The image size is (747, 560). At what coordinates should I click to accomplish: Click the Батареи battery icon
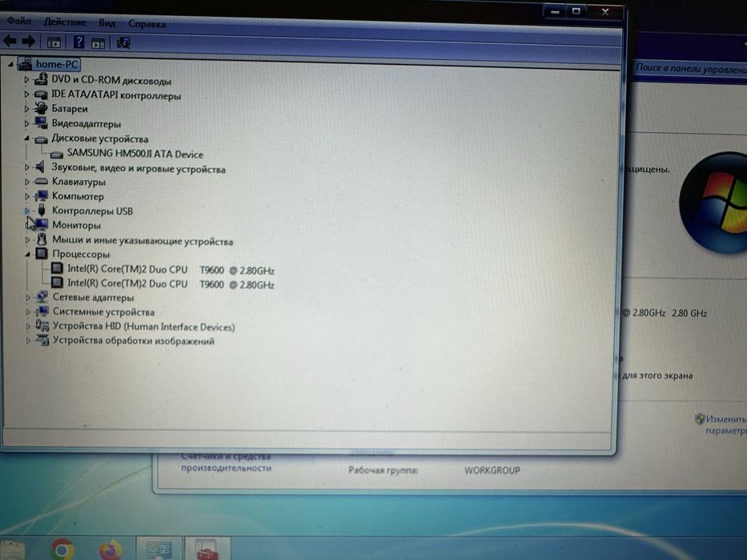pyautogui.click(x=41, y=108)
